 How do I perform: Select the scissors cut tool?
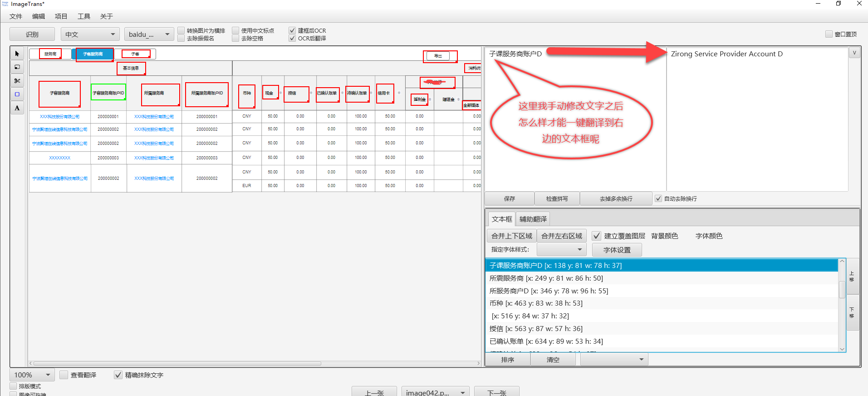[x=17, y=81]
